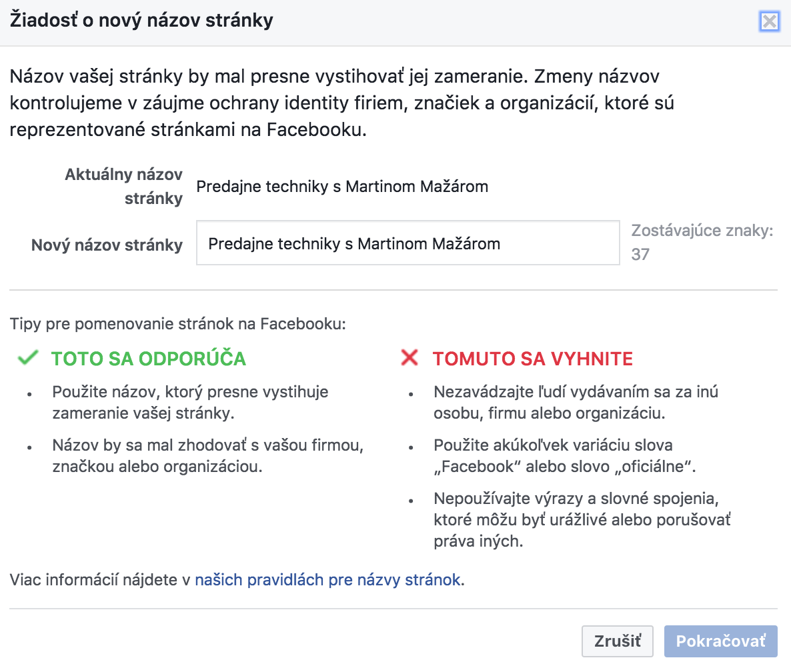
Task: Click the Zostávajúce znaky counter
Action: pyautogui.click(x=702, y=242)
